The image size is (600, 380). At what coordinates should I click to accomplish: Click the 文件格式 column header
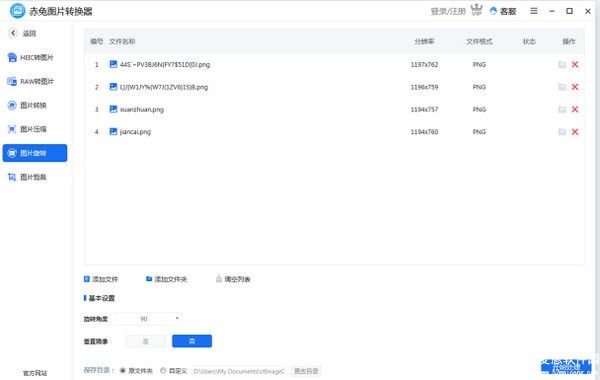(479, 41)
